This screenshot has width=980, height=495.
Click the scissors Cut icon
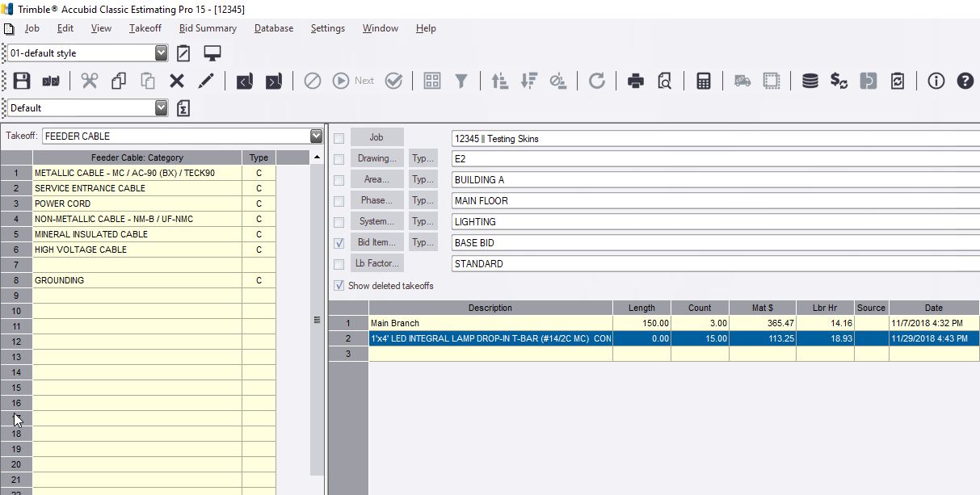pyautogui.click(x=89, y=81)
